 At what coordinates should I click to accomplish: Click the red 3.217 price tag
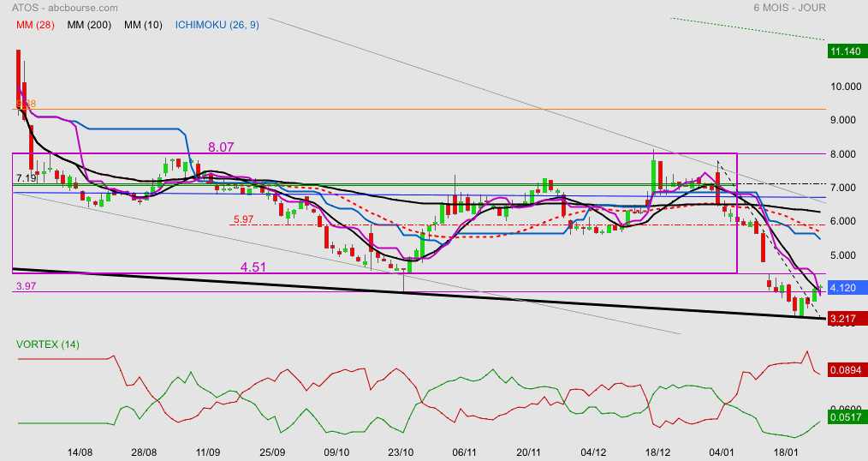pos(847,318)
